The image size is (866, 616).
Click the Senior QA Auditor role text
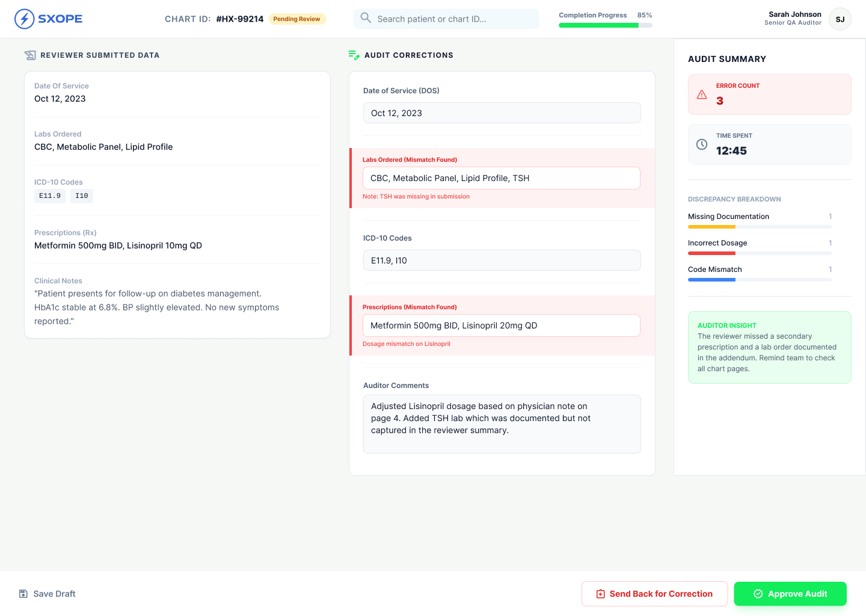click(793, 23)
